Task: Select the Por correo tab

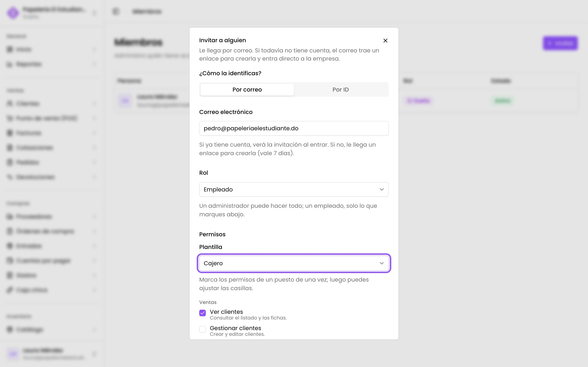Action: [x=247, y=90]
